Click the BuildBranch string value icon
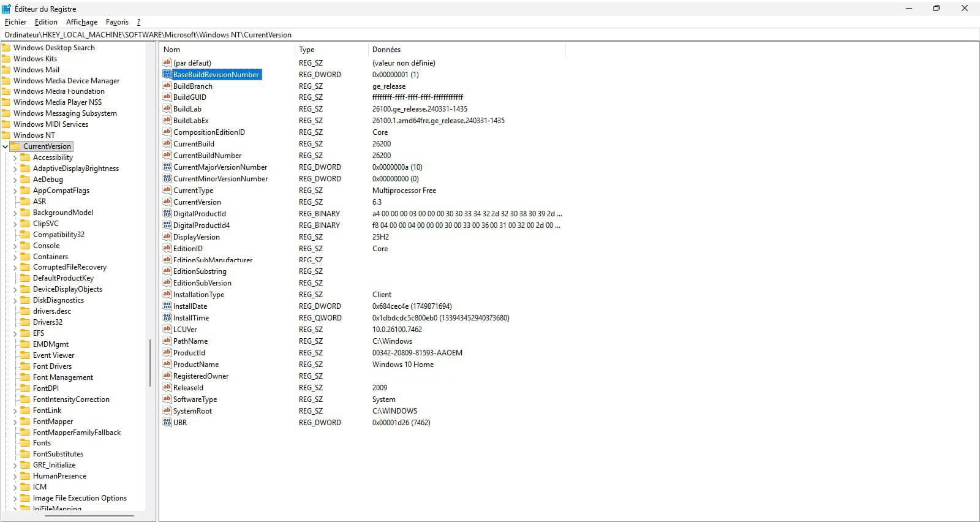Screen dimensions: 980x522 (167, 86)
